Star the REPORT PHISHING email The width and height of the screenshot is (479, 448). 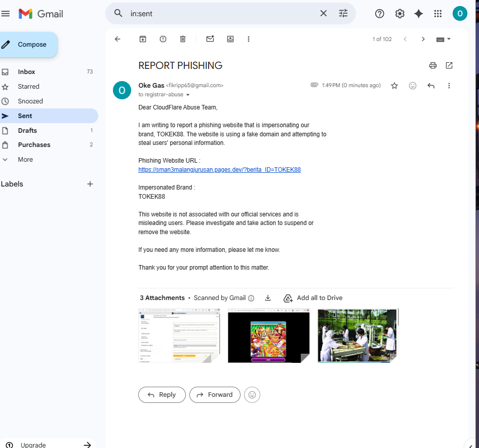click(x=394, y=86)
